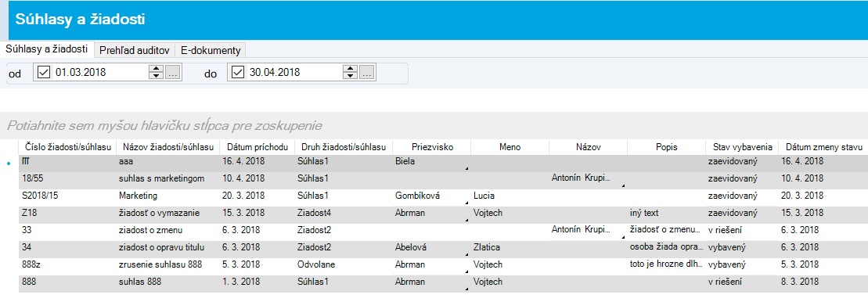Select the row 'ziadost o opravu titulu'
This screenshot has width=868, height=302.
pos(444,247)
